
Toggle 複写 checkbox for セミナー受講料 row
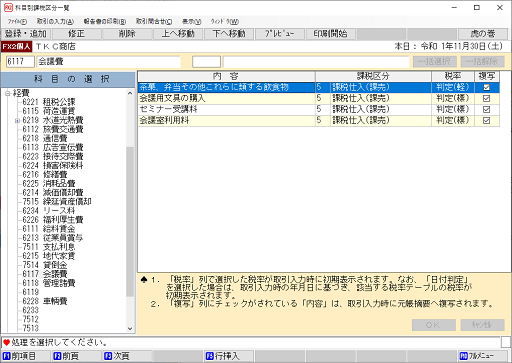coord(486,109)
